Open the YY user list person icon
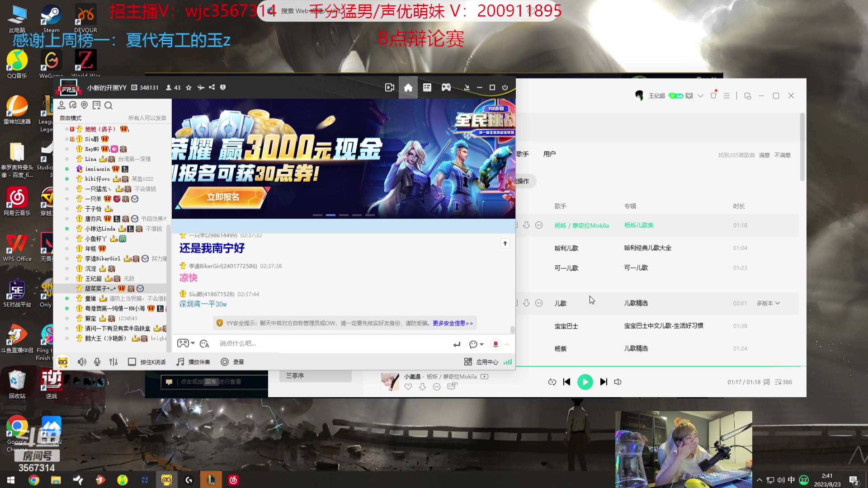 point(61,105)
